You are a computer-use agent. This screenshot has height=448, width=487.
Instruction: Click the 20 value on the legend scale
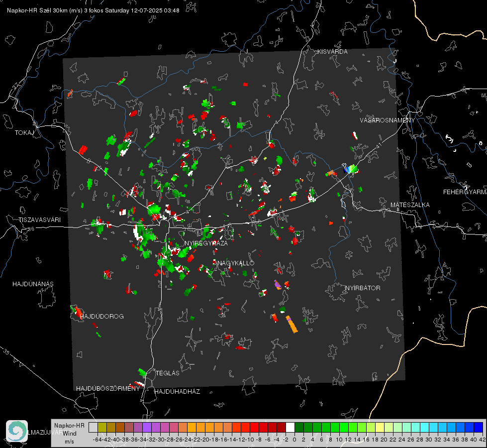point(384,440)
